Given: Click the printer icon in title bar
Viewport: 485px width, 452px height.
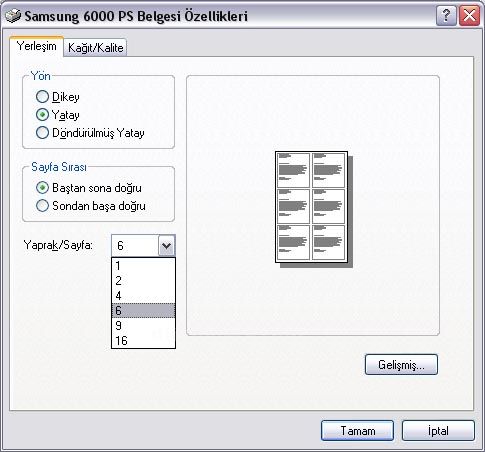Looking at the screenshot, I should 13,16.
